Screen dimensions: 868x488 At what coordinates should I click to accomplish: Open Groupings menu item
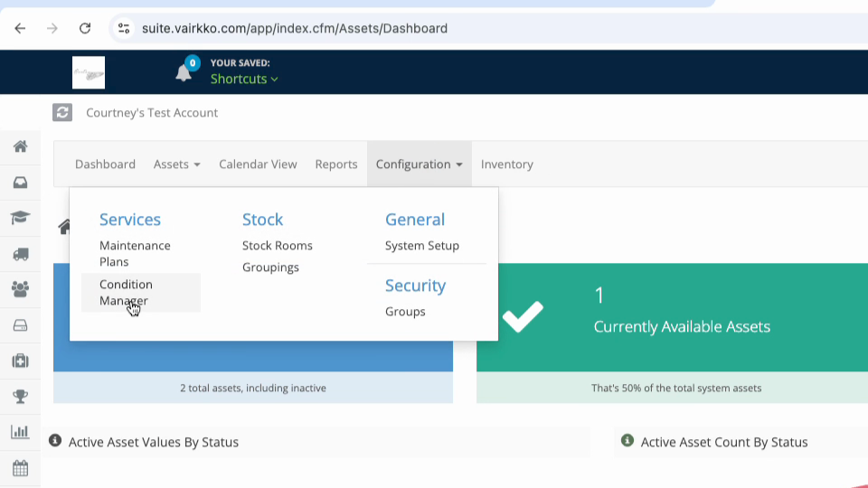coord(270,267)
